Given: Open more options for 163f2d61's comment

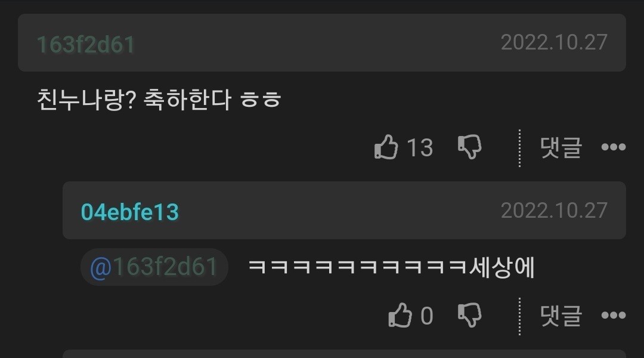Looking at the screenshot, I should pyautogui.click(x=613, y=147).
